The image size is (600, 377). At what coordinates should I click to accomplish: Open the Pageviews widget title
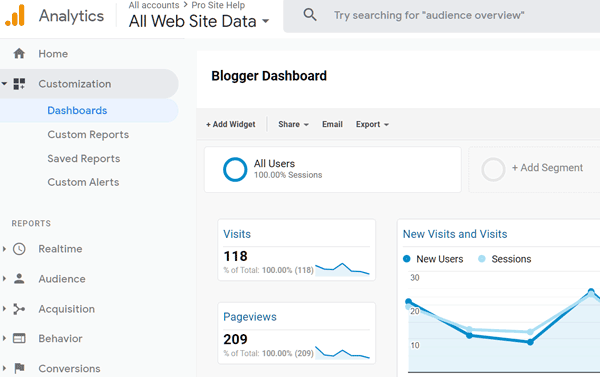(x=250, y=317)
